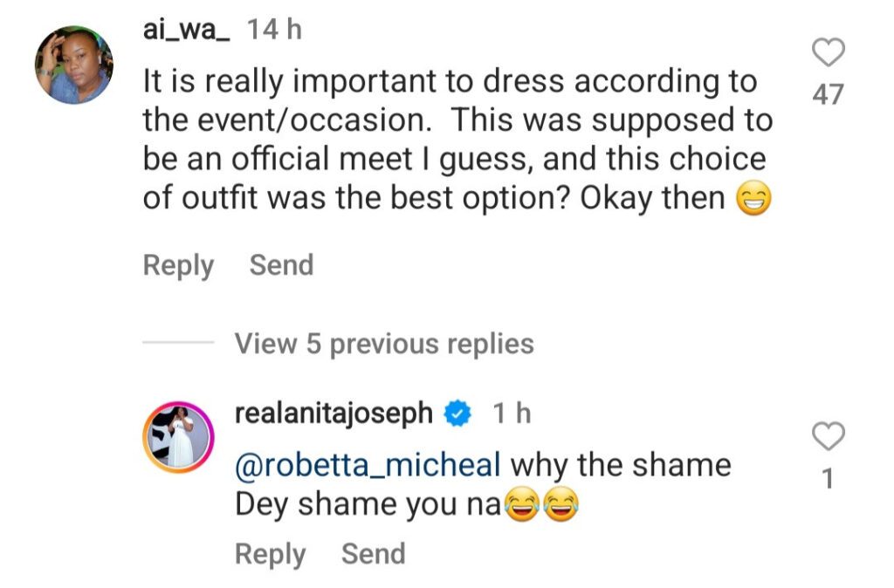This screenshot has width=894, height=588.
Task: Expand View 5 previous replies
Action: (383, 344)
